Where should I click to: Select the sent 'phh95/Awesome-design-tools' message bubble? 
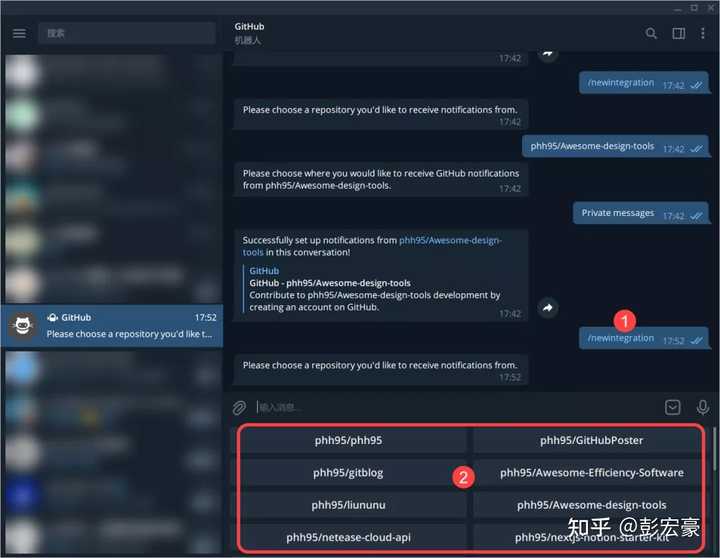616,147
